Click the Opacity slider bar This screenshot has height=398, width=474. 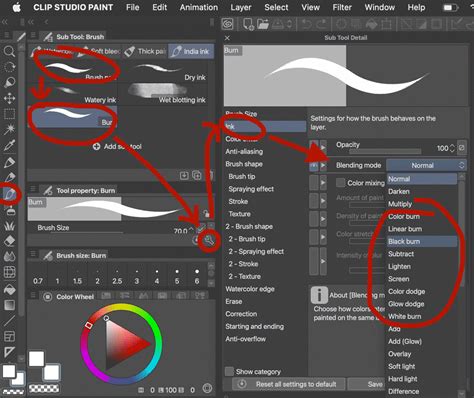coord(385,152)
